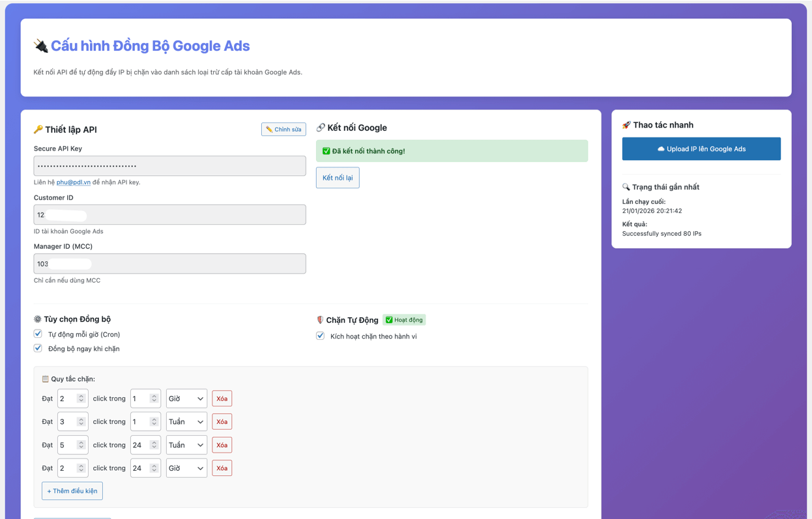Open the phu@pdl.vn email link
Viewport: 812px width, 519px height.
point(74,182)
